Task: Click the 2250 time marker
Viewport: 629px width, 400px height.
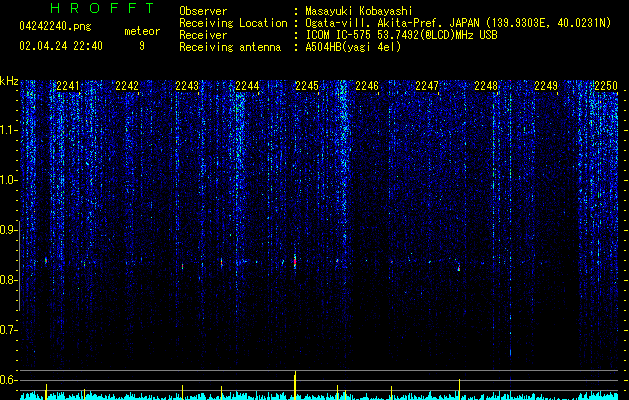Action: pos(606,86)
